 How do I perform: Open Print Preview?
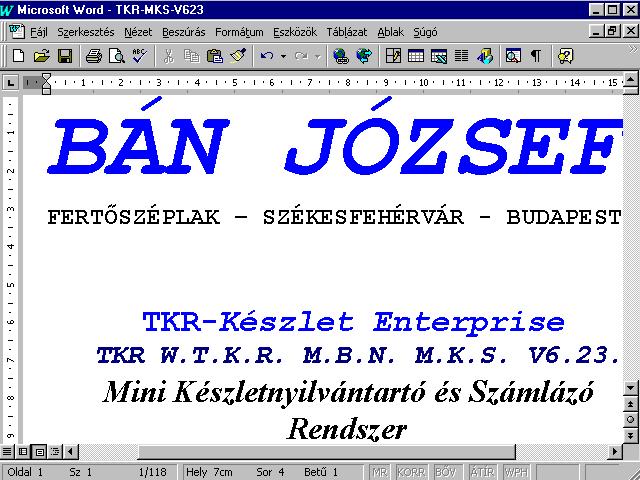pos(116,56)
